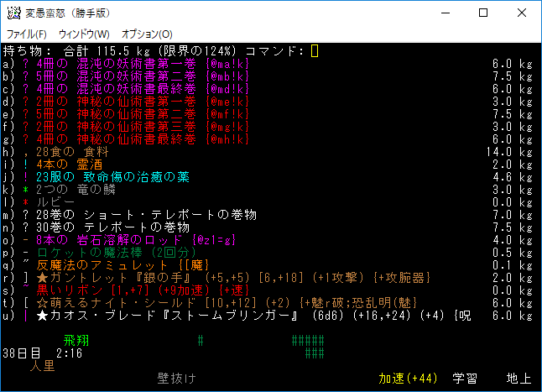The height and width of the screenshot is (392, 542).
Task: Click the application icon in the title bar
Action: pyautogui.click(x=13, y=13)
